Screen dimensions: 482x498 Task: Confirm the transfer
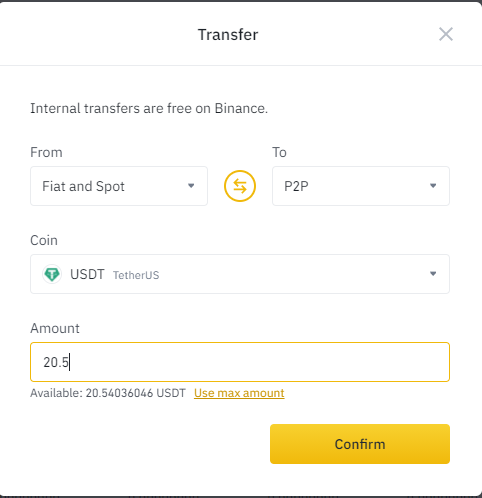360,444
